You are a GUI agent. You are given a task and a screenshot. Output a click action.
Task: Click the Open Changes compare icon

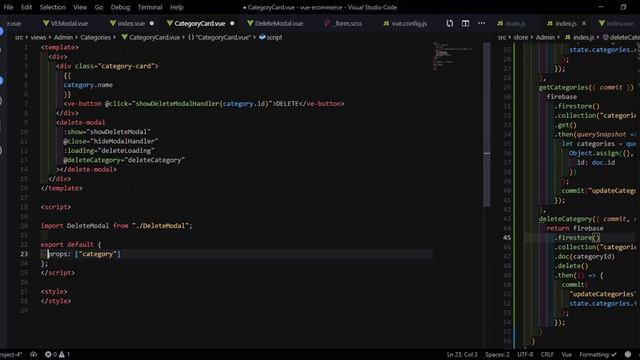tap(449, 23)
